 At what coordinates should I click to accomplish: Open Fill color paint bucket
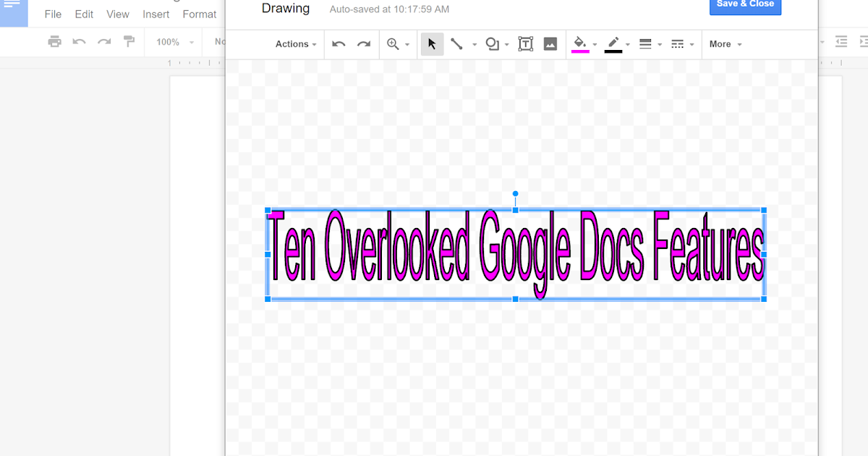click(x=580, y=44)
